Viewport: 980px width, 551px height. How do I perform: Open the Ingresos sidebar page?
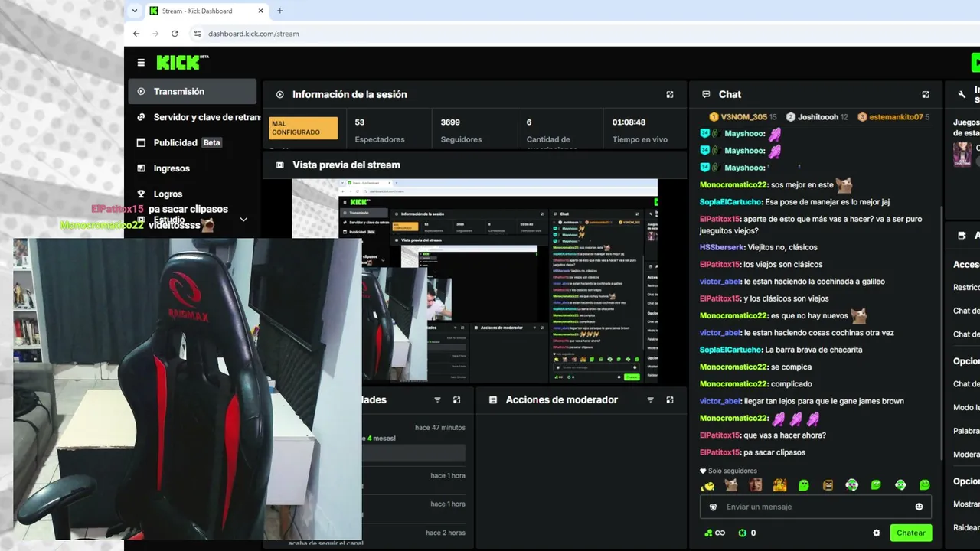pos(192,168)
